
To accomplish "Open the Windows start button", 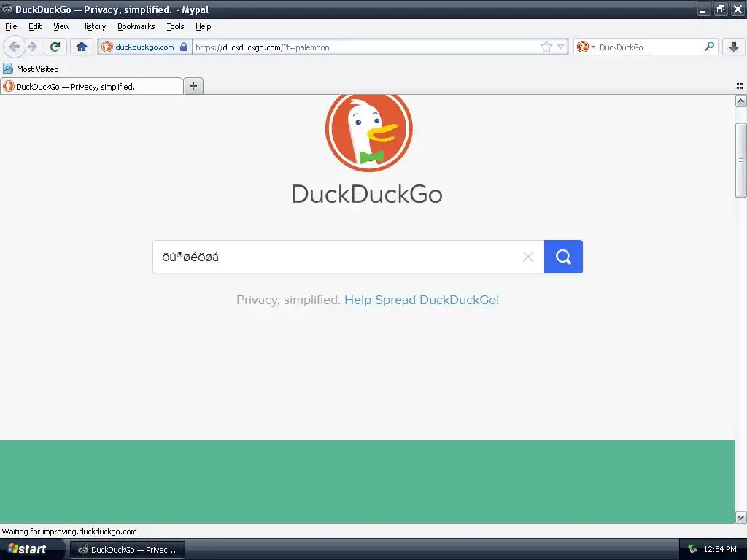I will pyautogui.click(x=31, y=549).
